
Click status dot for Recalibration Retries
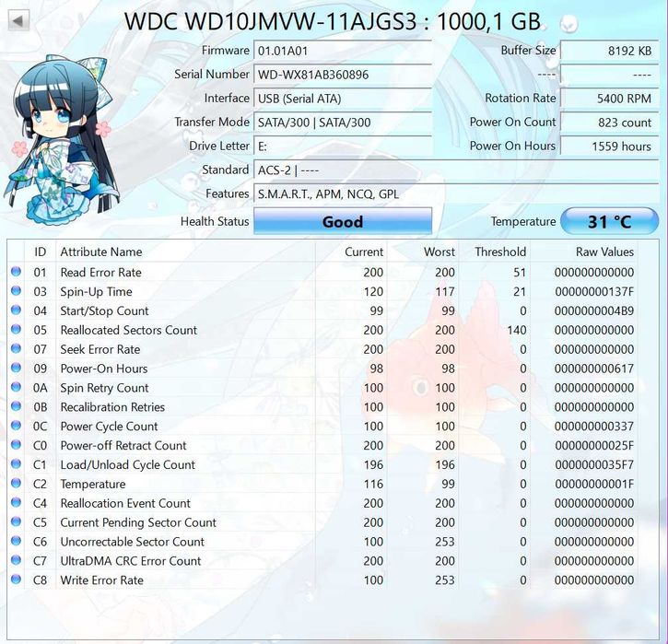tap(17, 406)
